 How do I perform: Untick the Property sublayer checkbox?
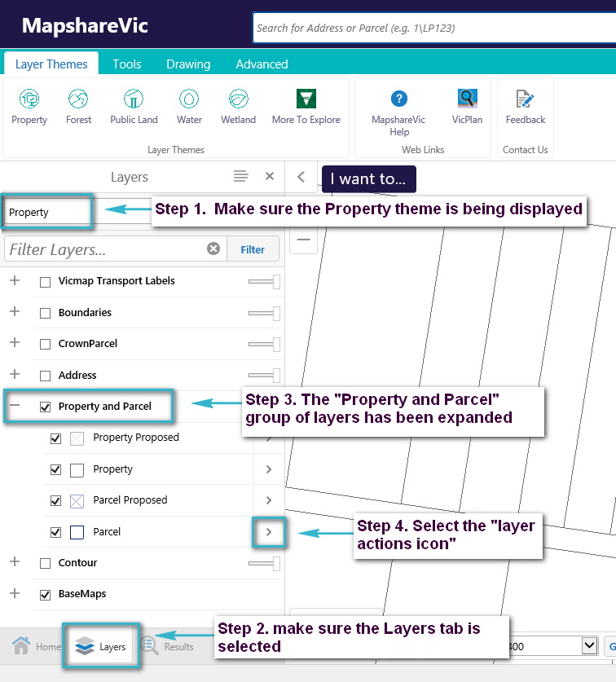(x=55, y=470)
